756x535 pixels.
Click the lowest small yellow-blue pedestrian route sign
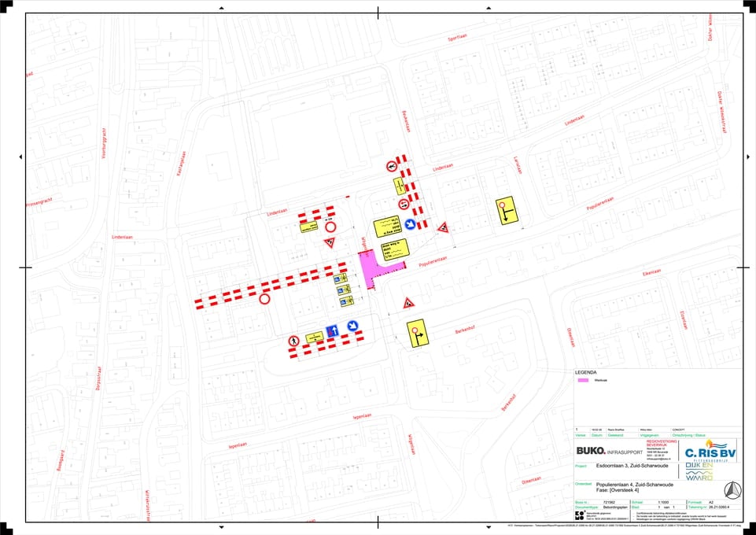point(347,301)
